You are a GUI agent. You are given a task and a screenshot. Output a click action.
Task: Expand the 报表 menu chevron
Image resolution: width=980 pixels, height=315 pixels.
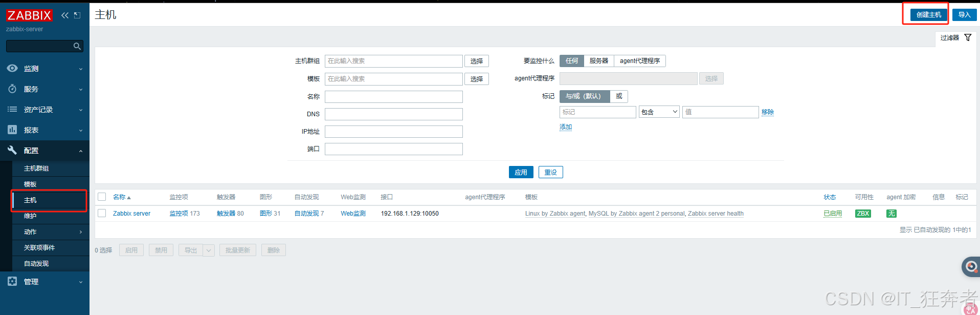coord(81,131)
